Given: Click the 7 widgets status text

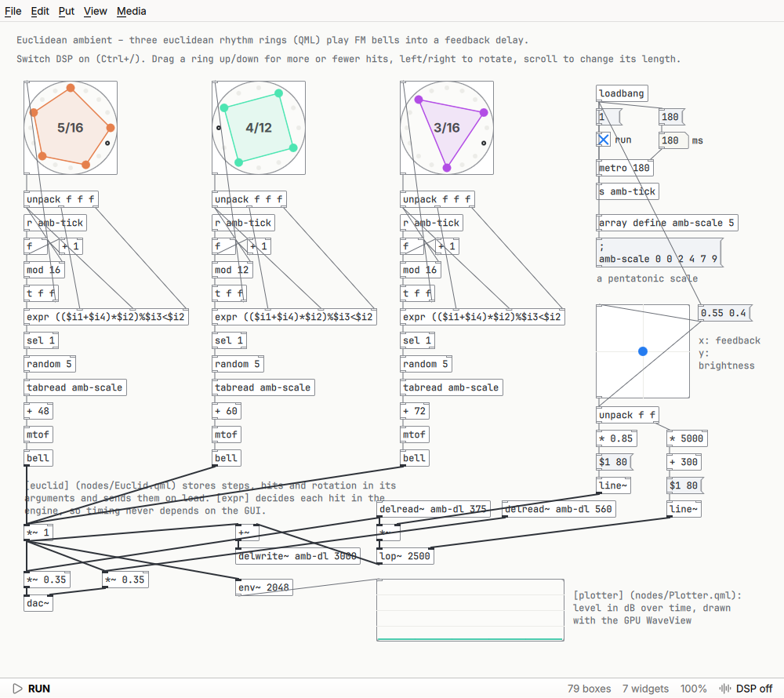Looking at the screenshot, I should coord(645,689).
